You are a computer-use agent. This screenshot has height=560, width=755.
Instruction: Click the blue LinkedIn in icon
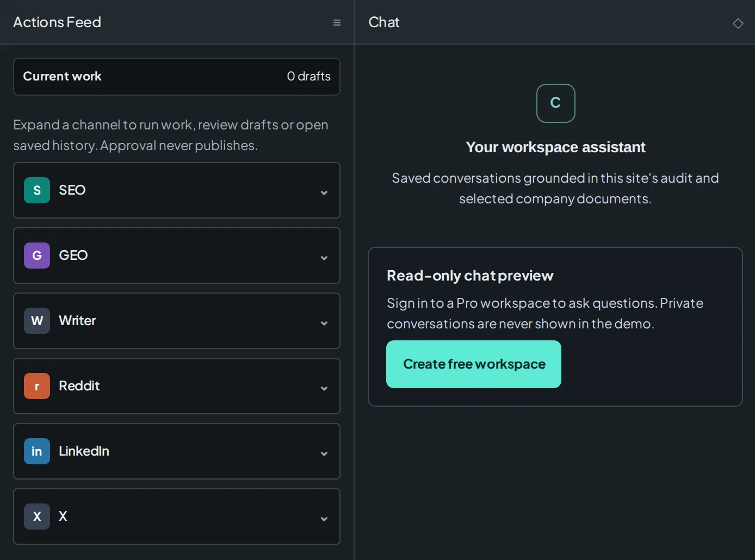pyautogui.click(x=37, y=451)
